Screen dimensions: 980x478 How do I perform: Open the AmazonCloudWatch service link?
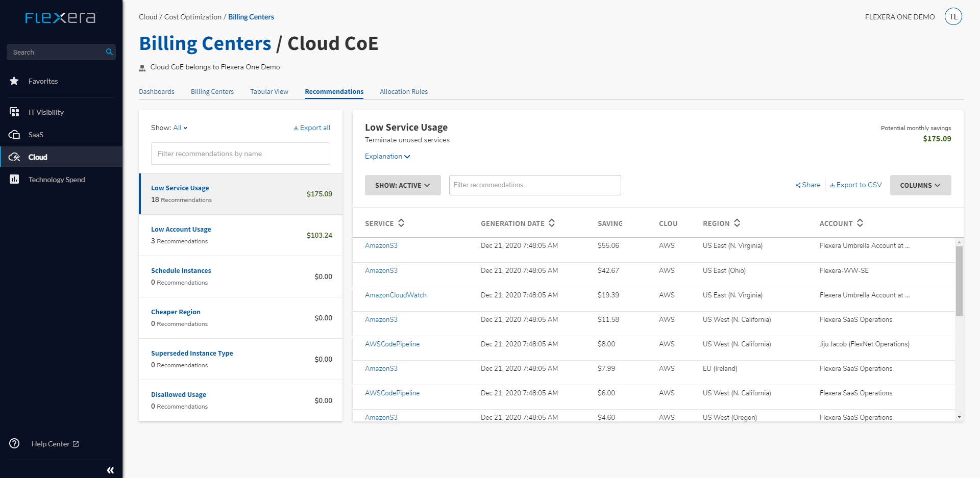click(x=396, y=295)
